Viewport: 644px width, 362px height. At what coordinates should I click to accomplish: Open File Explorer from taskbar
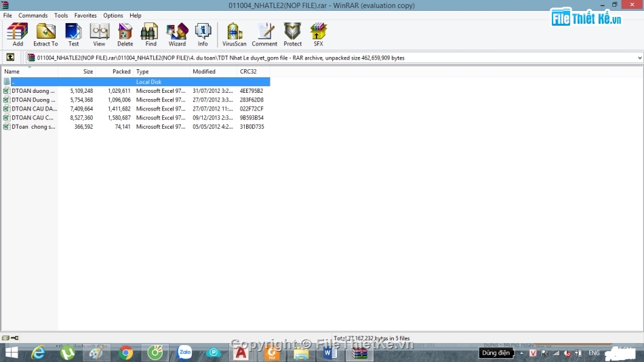[300, 353]
